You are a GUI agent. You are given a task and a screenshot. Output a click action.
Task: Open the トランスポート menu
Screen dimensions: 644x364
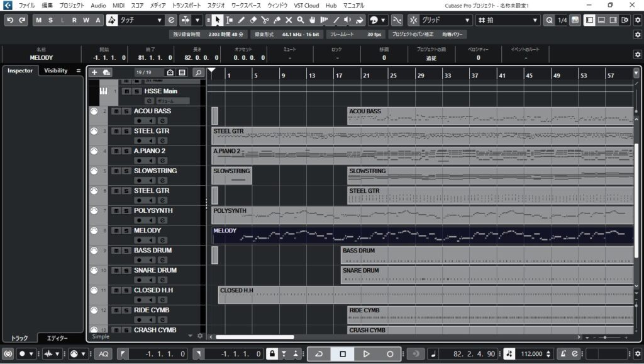pos(186,5)
